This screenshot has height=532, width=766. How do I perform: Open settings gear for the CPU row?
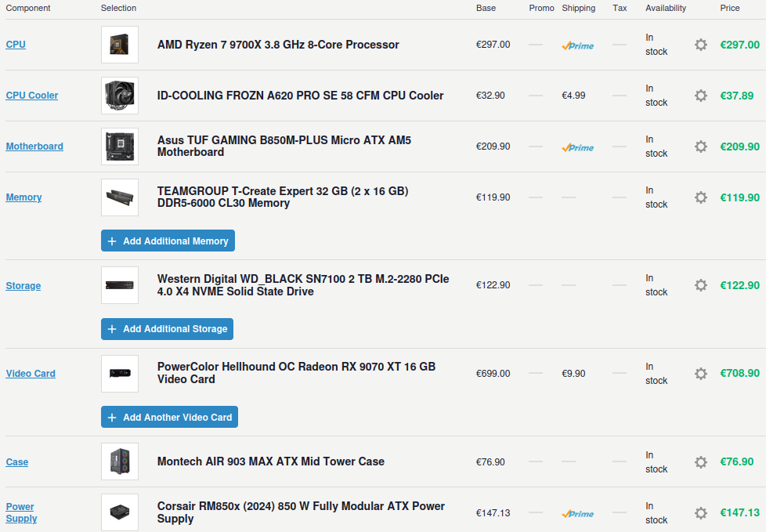701,45
